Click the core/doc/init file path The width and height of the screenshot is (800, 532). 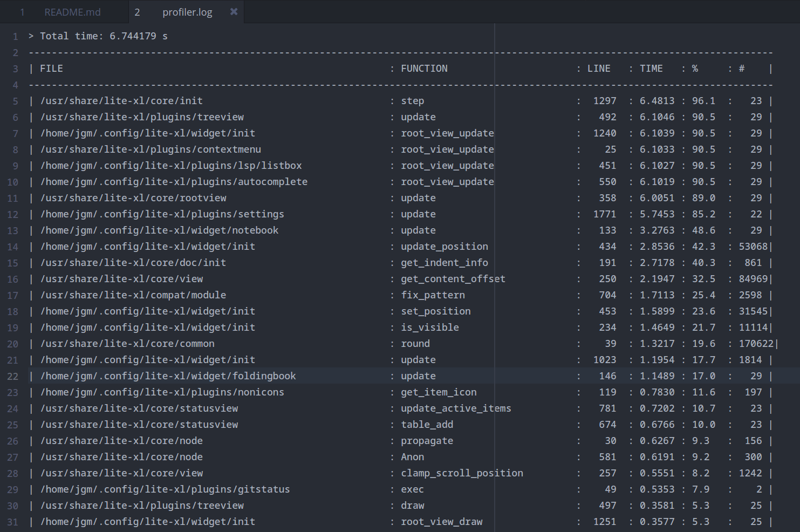click(133, 263)
